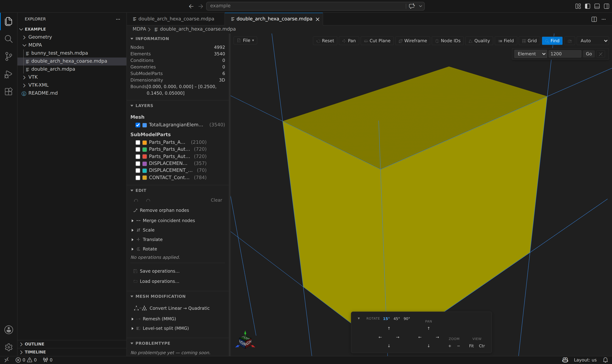Image resolution: width=612 pixels, height=364 pixels.
Task: Switch to the first double_arch_hexa_coarse.mdpa tab
Action: [176, 19]
